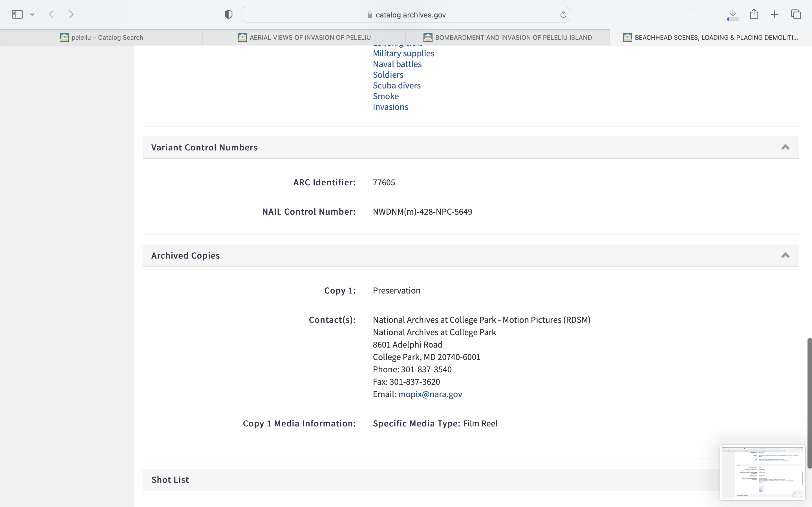Open the Share menu icon
Viewport: 812px width, 507px height.
click(754, 14)
